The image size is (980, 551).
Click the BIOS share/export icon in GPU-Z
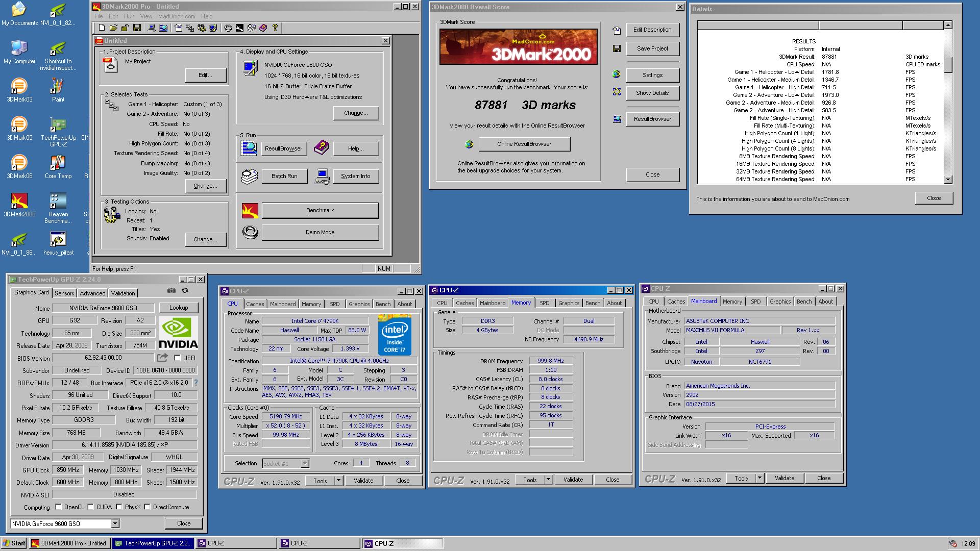tap(163, 358)
